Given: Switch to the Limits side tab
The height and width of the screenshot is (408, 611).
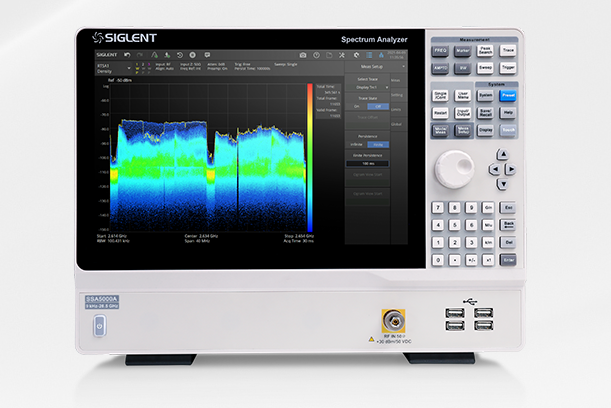Looking at the screenshot, I should 396,110.
